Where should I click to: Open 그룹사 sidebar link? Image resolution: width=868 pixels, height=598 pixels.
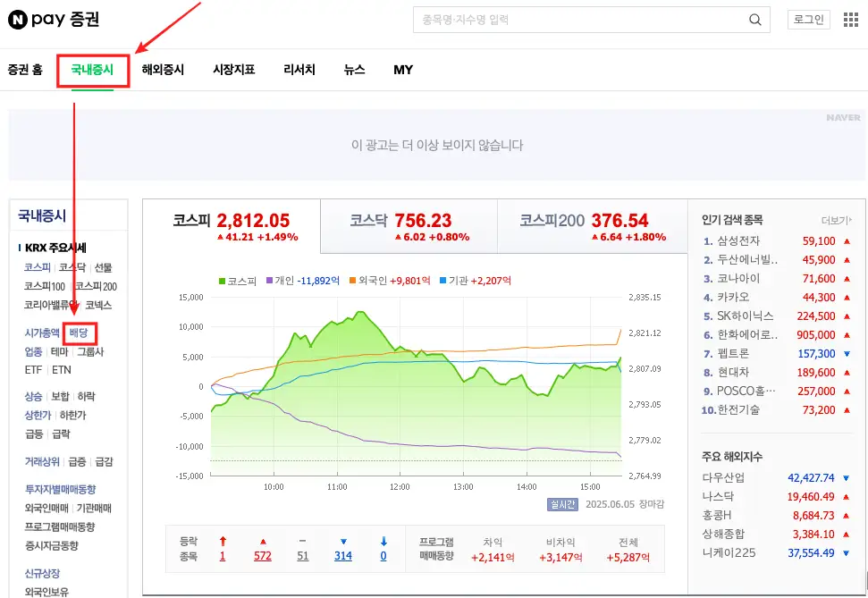click(90, 351)
